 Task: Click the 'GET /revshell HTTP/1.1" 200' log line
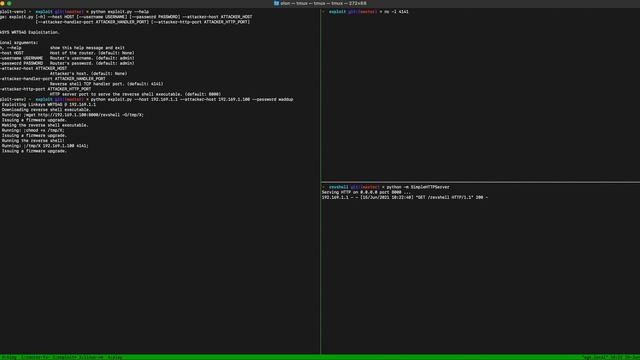coord(404,197)
